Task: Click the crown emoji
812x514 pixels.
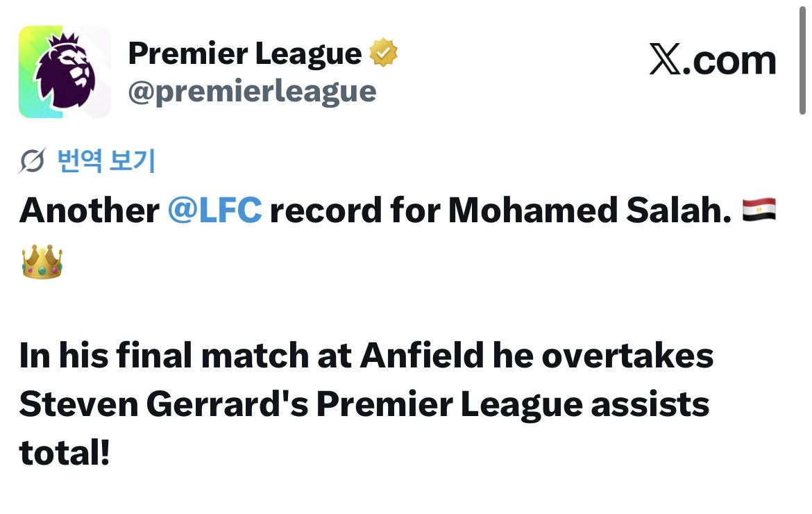Action: tap(42, 261)
